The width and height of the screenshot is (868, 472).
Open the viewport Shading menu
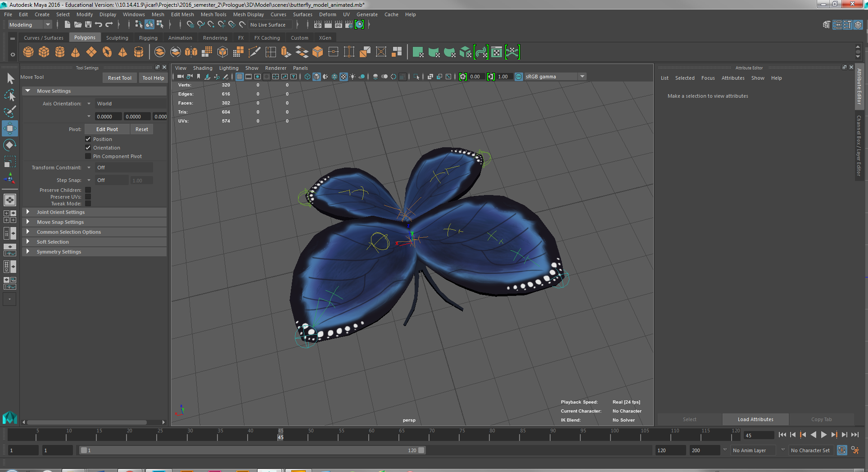(203, 68)
